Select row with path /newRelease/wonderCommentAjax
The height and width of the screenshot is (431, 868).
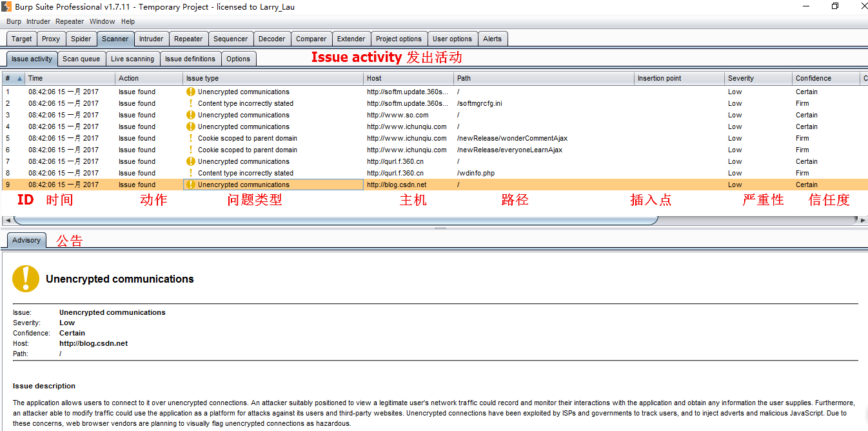[434, 138]
